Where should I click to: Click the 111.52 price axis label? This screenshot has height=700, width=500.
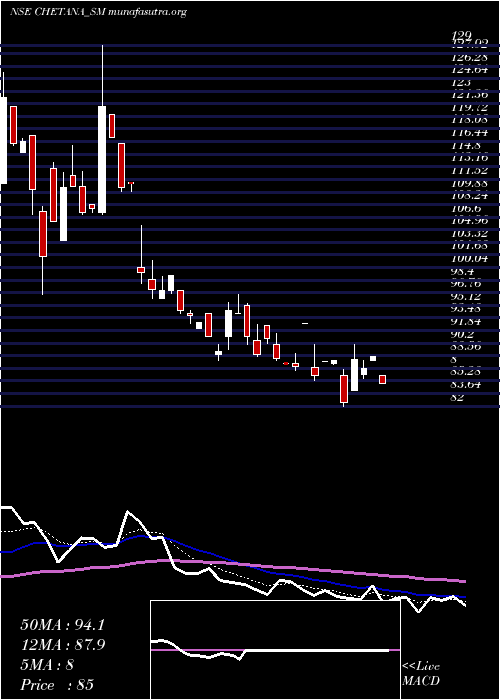click(x=469, y=171)
